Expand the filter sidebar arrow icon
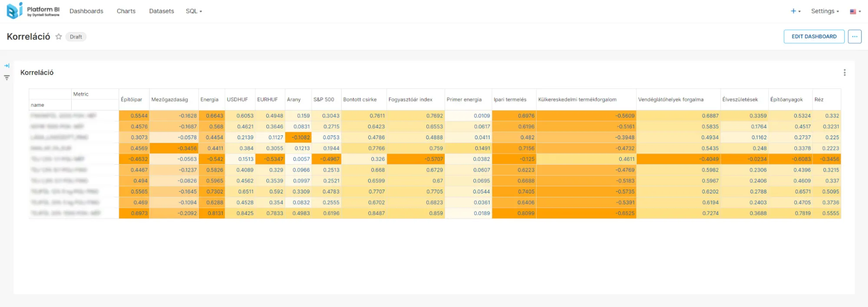Viewport: 868px width, 307px height. coord(7,66)
